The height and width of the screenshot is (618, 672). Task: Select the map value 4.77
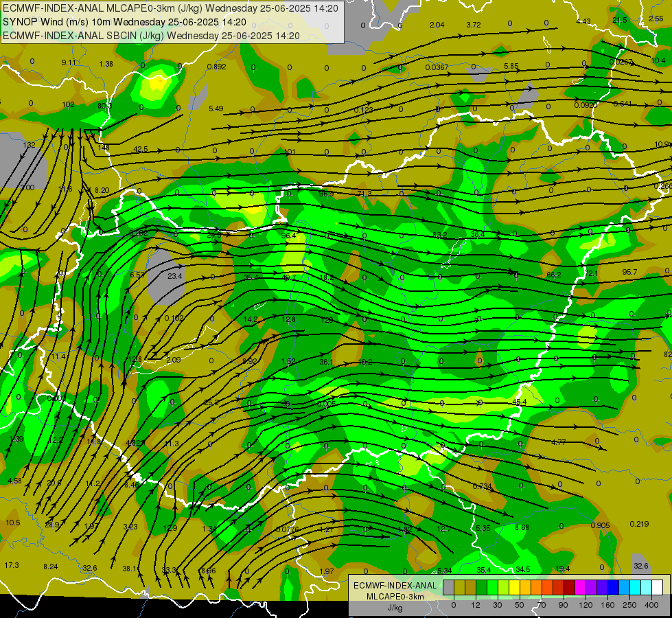pyautogui.click(x=559, y=442)
